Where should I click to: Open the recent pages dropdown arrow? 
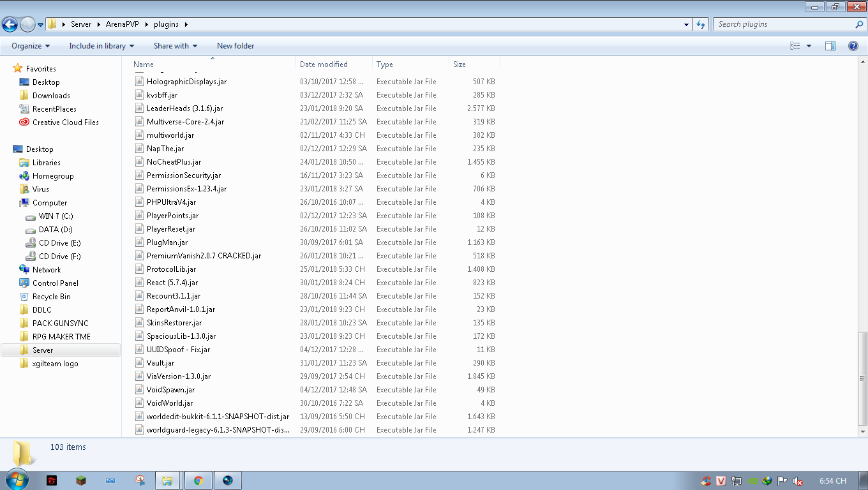point(40,25)
